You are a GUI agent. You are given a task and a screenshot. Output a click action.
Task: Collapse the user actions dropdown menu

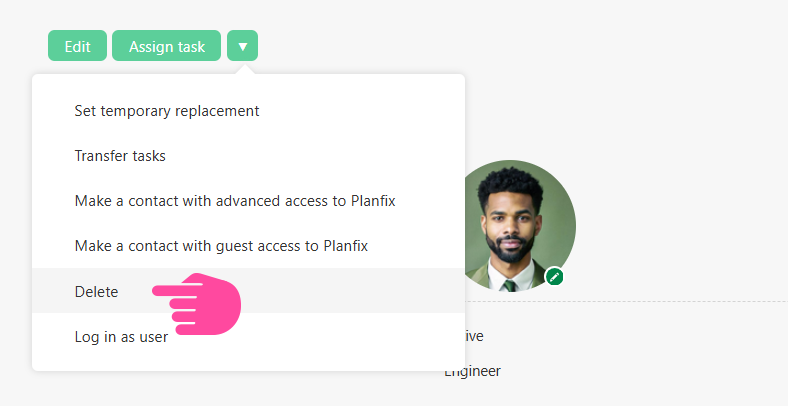tap(242, 46)
